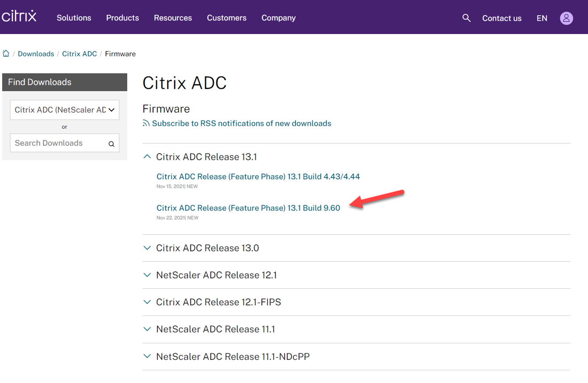Viewport: 588px width, 383px height.
Task: Expand NetScaler ADC Release 11.1-NDcPP section
Action: click(x=226, y=356)
